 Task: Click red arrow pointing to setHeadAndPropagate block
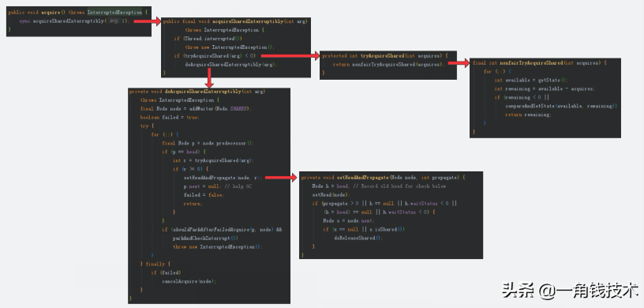point(281,178)
